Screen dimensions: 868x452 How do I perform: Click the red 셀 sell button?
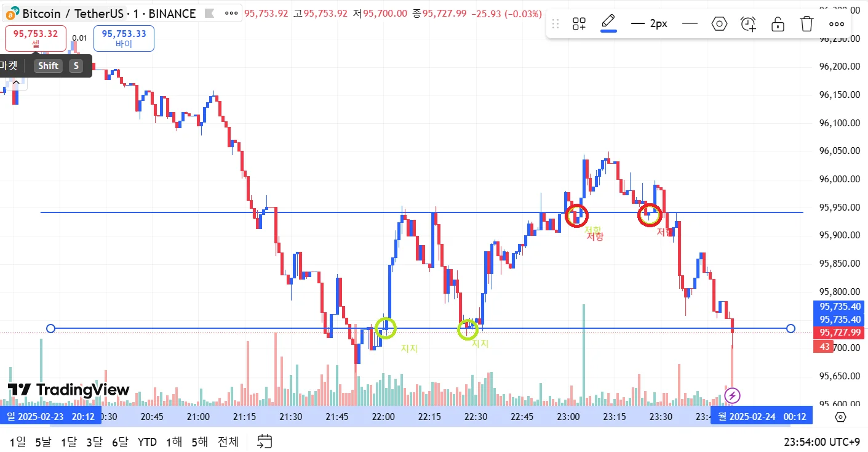[36, 38]
